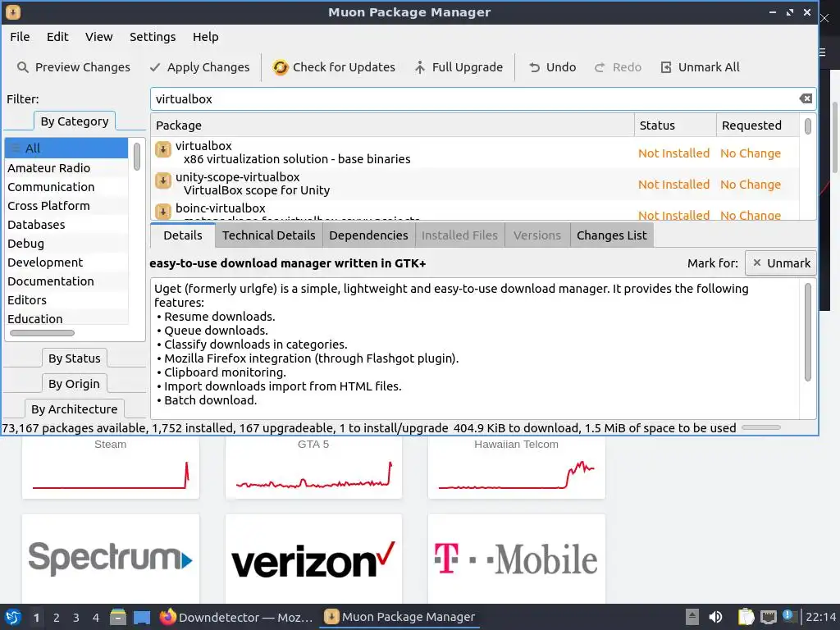Image resolution: width=840 pixels, height=630 pixels.
Task: Sort by the Package column header
Action: [x=393, y=126]
